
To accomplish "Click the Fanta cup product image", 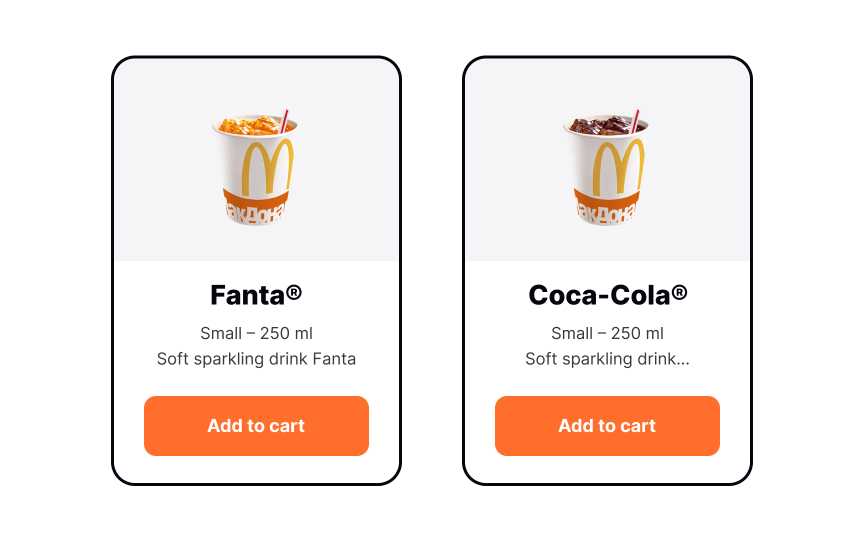I will pyautogui.click(x=256, y=167).
